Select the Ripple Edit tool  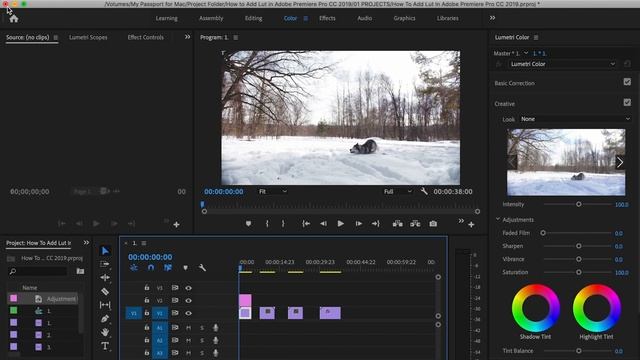pos(105,278)
